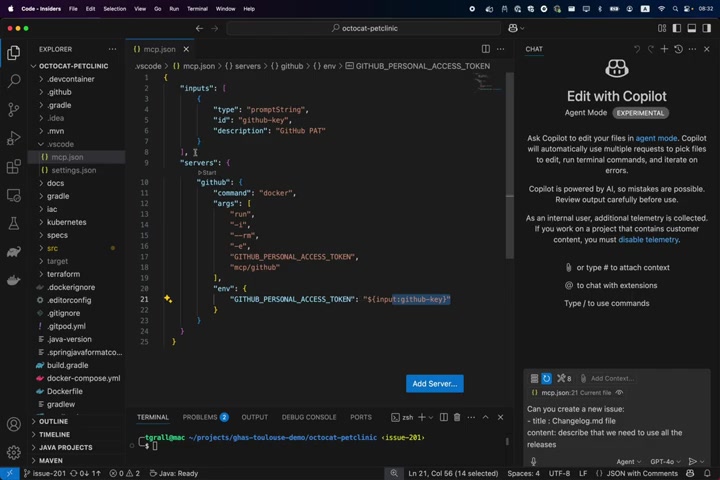Image resolution: width=720 pixels, height=480 pixels.
Task: Click the Add Server... button
Action: [x=434, y=384]
